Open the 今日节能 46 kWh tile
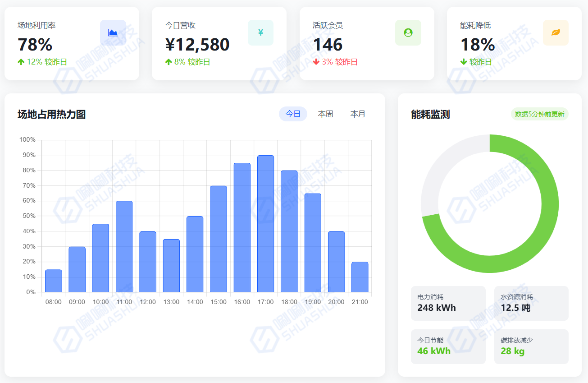Image resolution: width=588 pixels, height=383 pixels. [448, 346]
